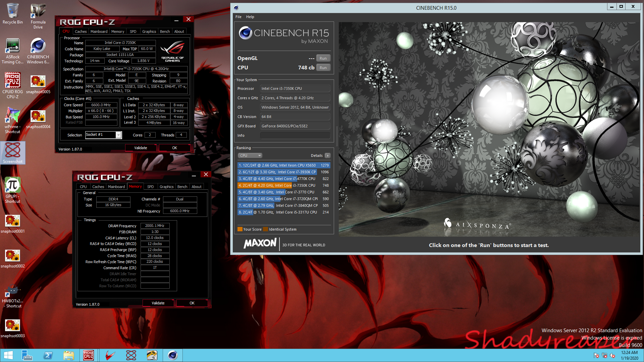This screenshot has width=644, height=362.
Task: Click the Cinebench title bar app icon
Action: 236,8
